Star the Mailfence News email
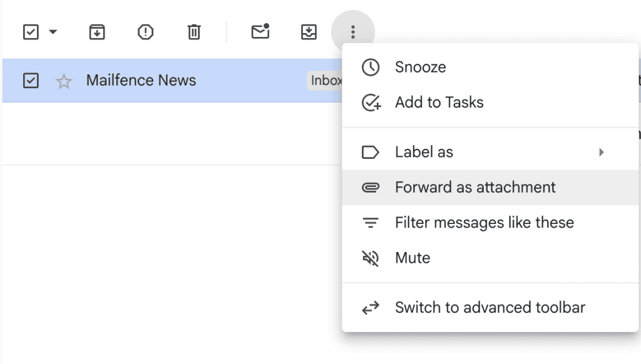641x364 pixels. [x=63, y=81]
